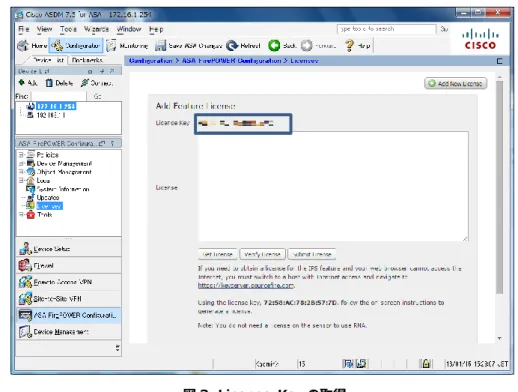Click the Device List float panel icon
Image resolution: width=518 pixels, height=392 pixels.
coord(90,71)
